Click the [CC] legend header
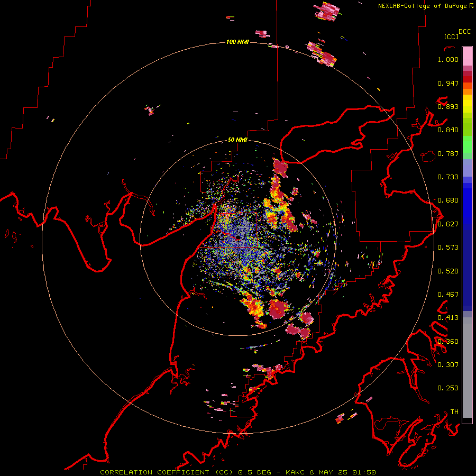 coord(451,36)
